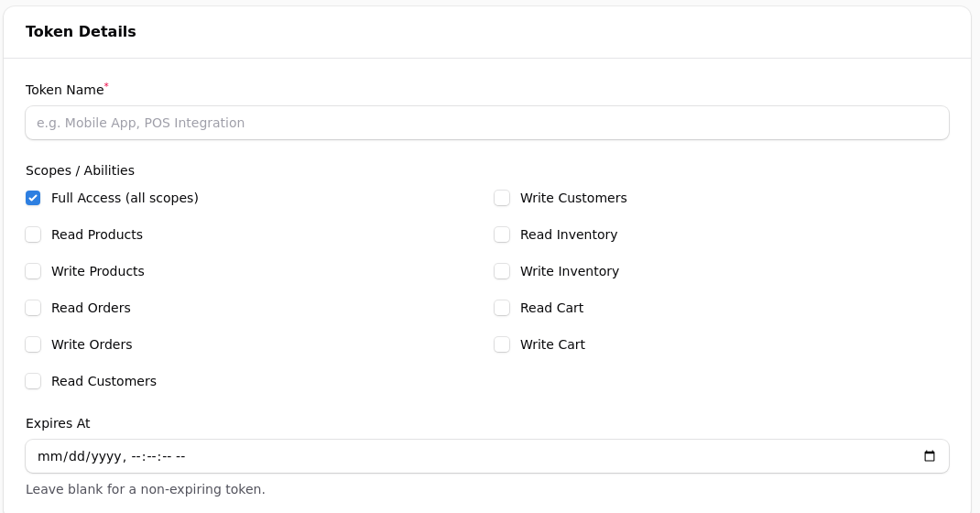Click the Token Details heading
Viewport: 980px width, 513px height.
coord(81,32)
